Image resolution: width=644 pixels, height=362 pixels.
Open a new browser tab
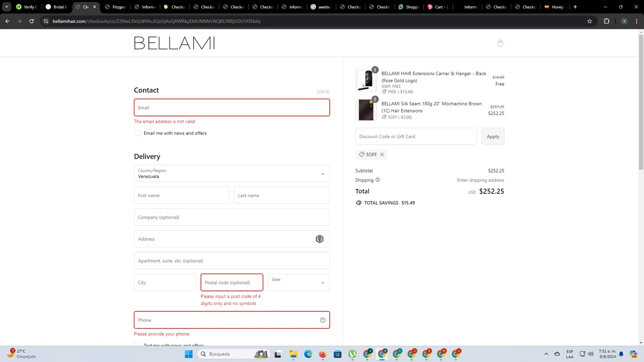575,7
